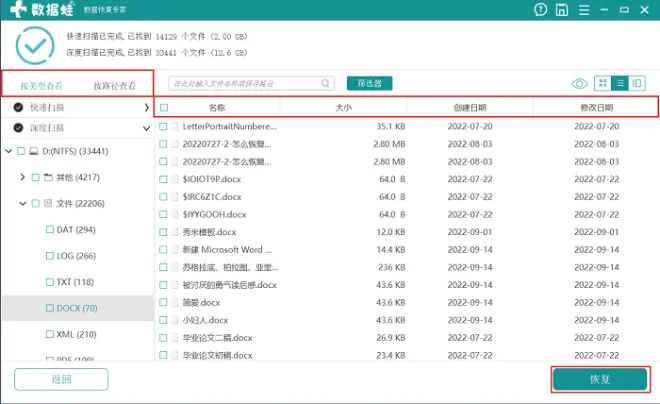660x404 pixels.
Task: Check the D:(NTFS) drive checkbox
Action: click(21, 151)
